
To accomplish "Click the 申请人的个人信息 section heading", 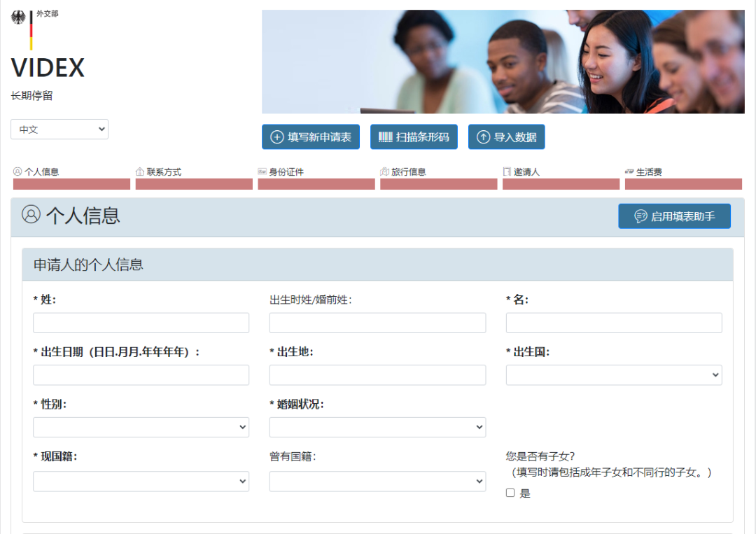I will point(88,265).
